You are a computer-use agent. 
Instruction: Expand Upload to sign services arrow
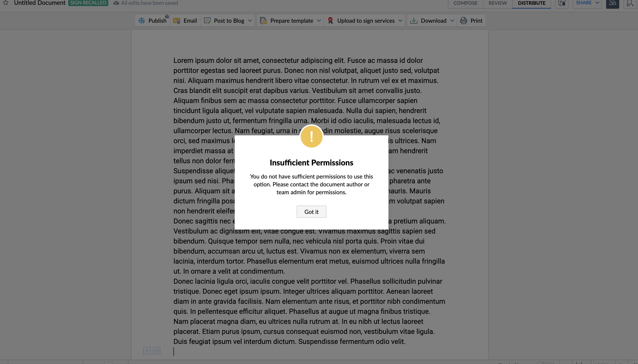[x=400, y=21]
